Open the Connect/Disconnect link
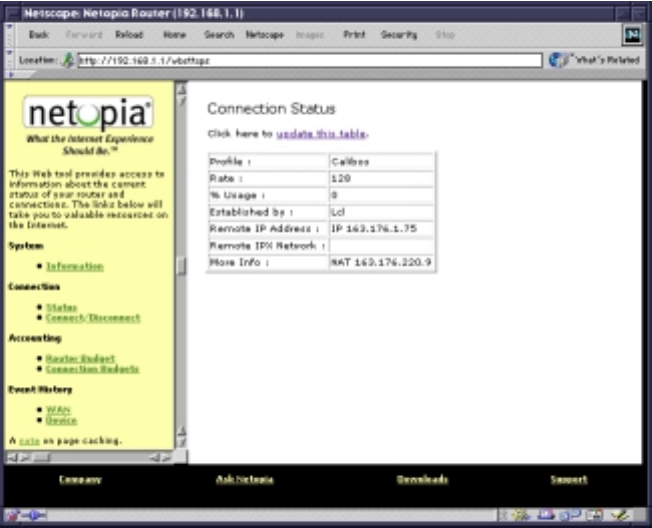This screenshot has width=652, height=528. point(93,318)
